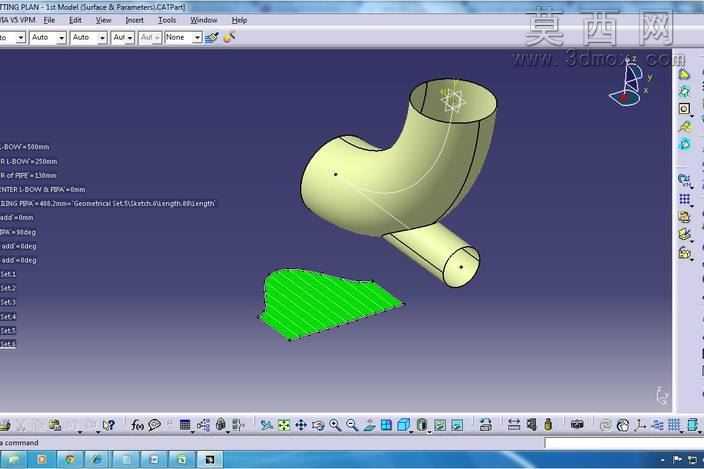Toggle the Swap visible space icon
704x469 pixels.
pyautogui.click(x=457, y=425)
